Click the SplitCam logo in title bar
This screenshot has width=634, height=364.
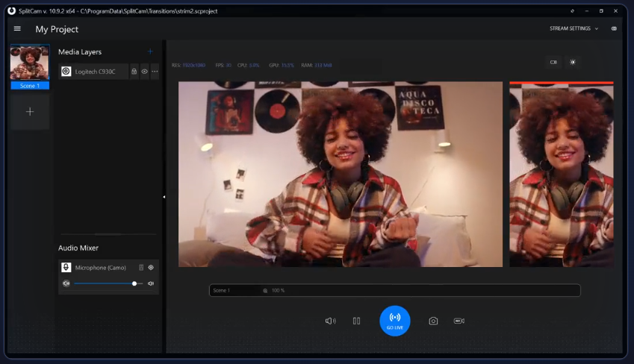11,11
